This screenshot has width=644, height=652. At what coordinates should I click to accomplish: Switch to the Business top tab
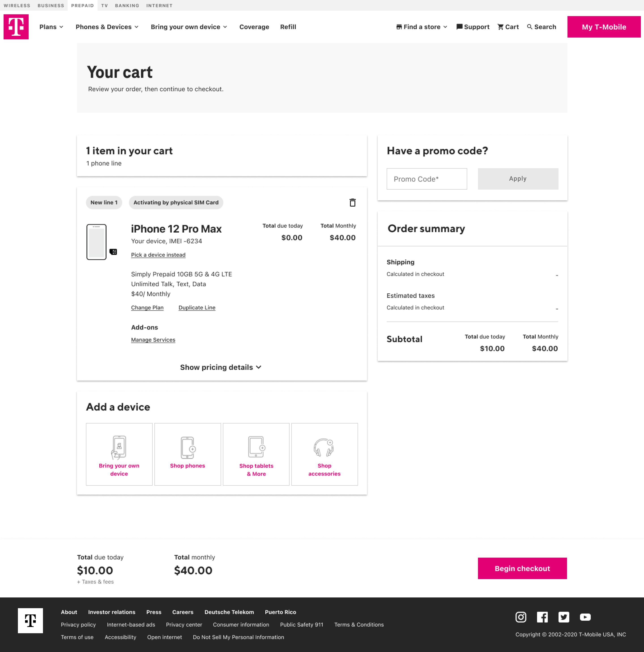51,5
